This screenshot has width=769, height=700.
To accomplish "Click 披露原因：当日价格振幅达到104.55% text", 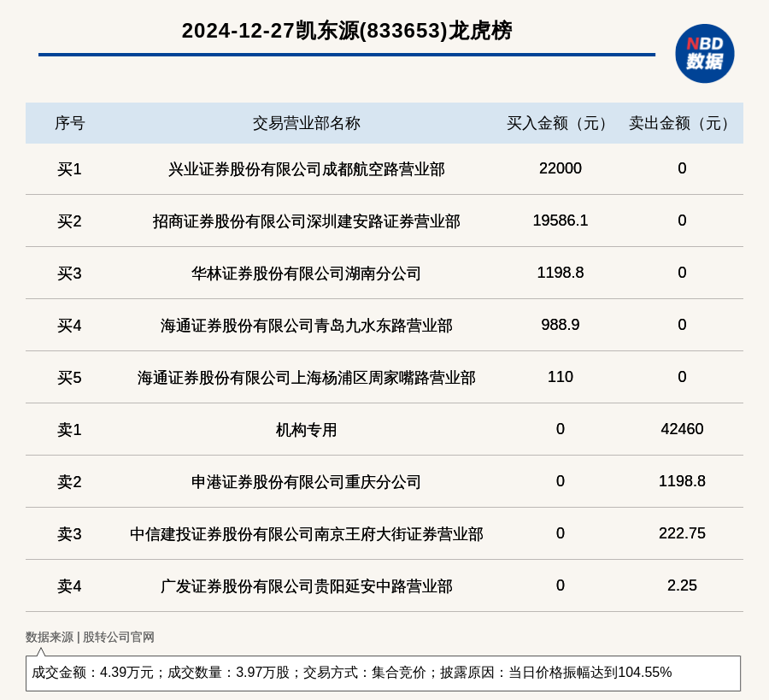I will coord(555,672).
